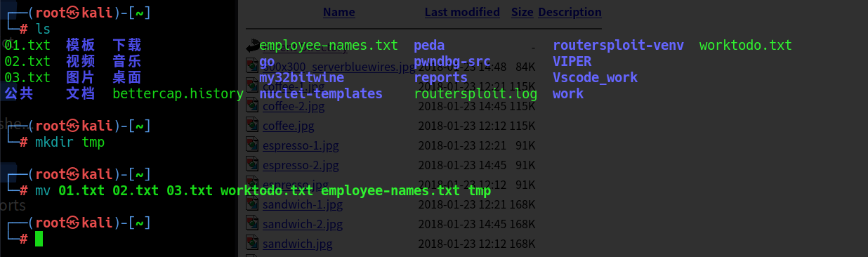Open the sandwich-1.jpg file link
Screen dimensions: 868x257
point(303,204)
